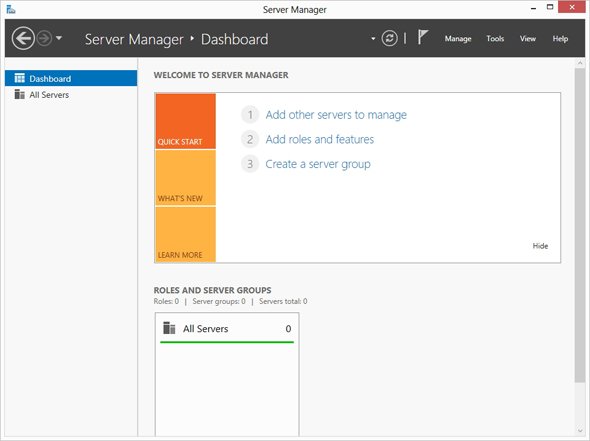Select Dashboard in the sidebar
590x441 pixels.
[x=71, y=78]
